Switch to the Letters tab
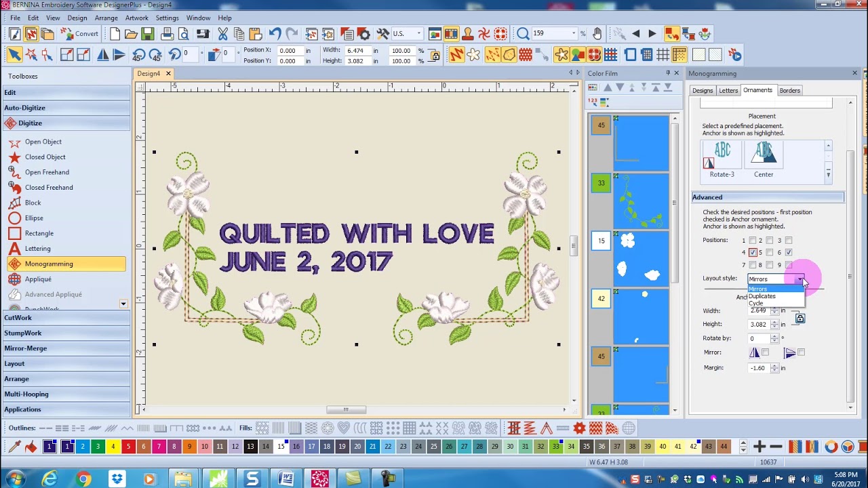Screen dimensions: 868x488 [x=728, y=91]
